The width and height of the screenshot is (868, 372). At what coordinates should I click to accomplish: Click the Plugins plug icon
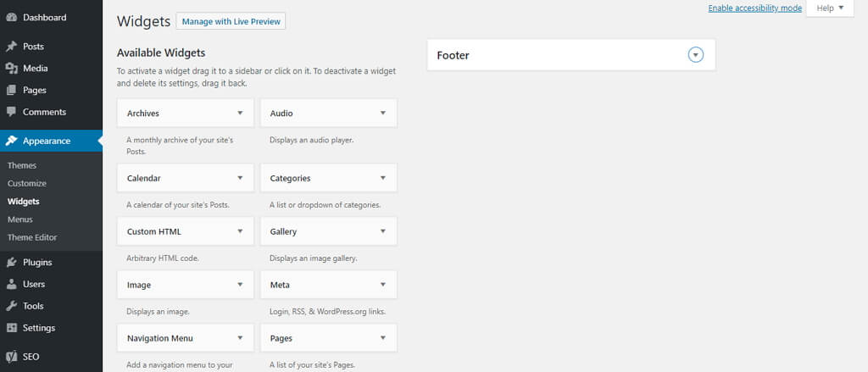[x=11, y=263]
